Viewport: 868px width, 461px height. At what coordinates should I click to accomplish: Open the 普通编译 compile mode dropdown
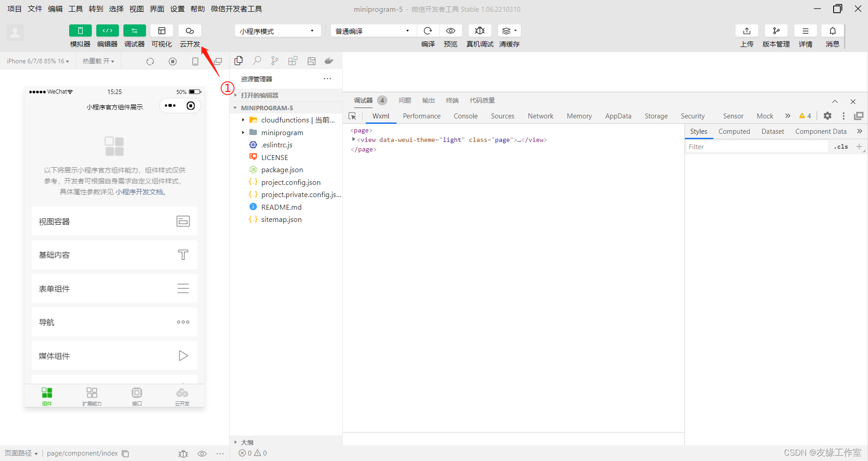(x=373, y=31)
